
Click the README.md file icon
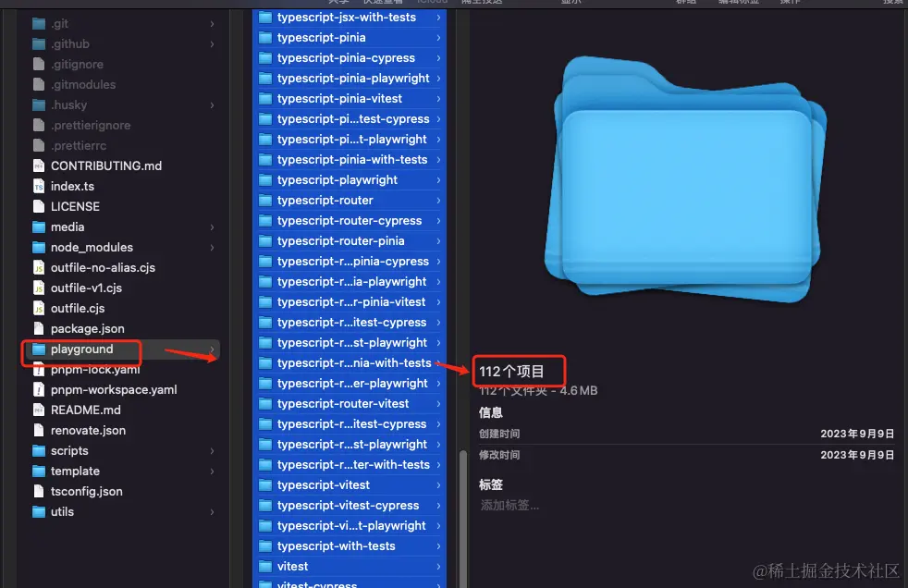[39, 410]
